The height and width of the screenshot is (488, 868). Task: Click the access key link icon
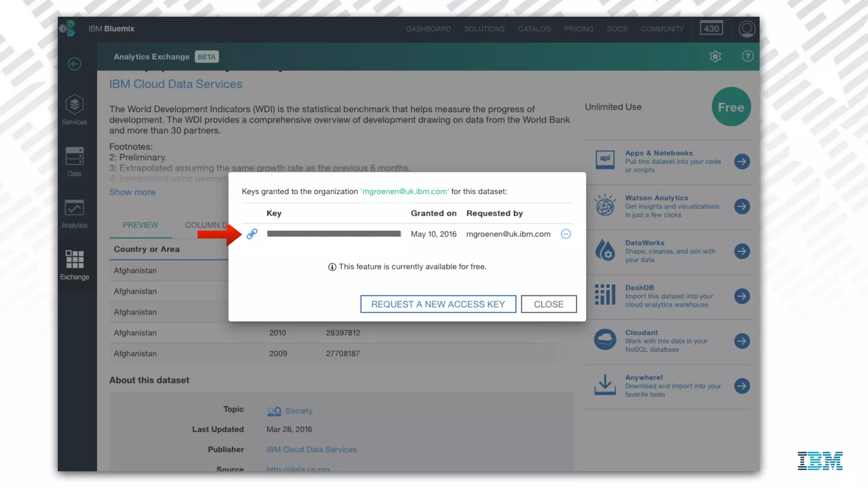(252, 234)
